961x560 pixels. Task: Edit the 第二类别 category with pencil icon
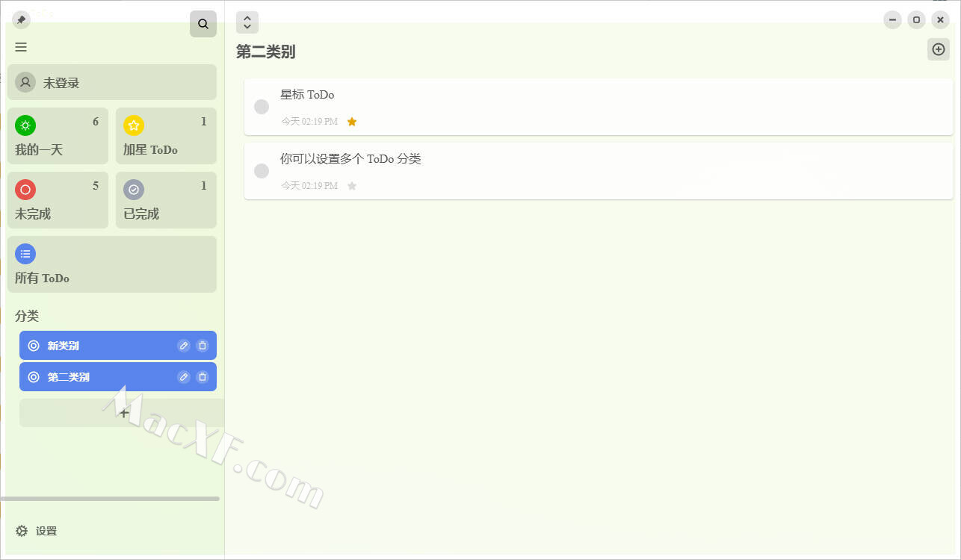[184, 377]
